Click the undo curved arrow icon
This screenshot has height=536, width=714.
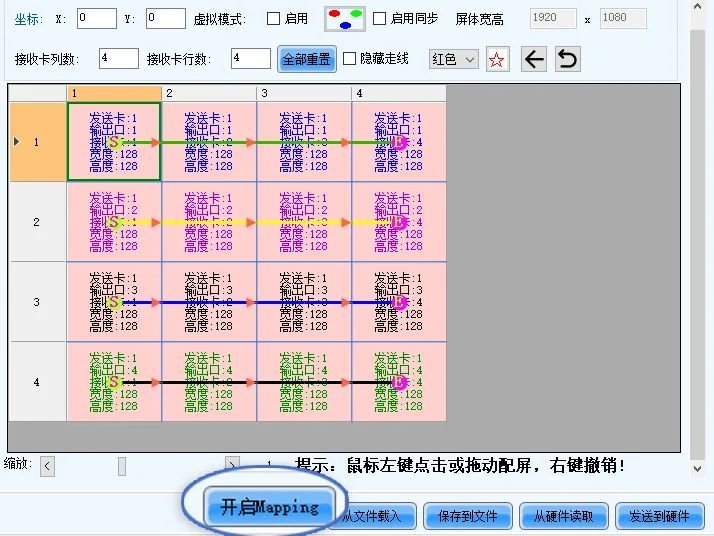[567, 59]
